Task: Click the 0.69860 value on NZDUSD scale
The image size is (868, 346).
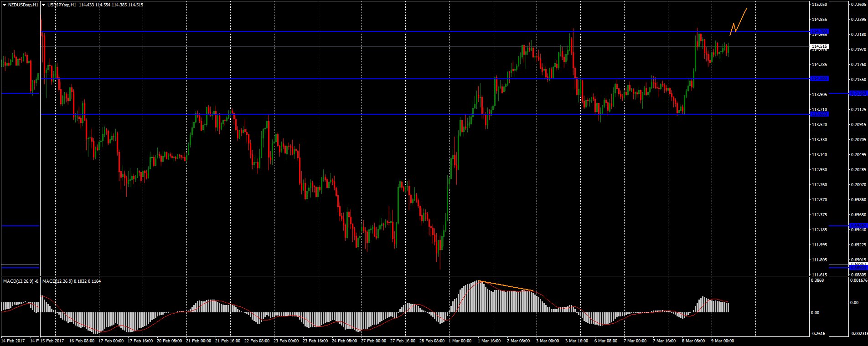Action: (x=859, y=200)
